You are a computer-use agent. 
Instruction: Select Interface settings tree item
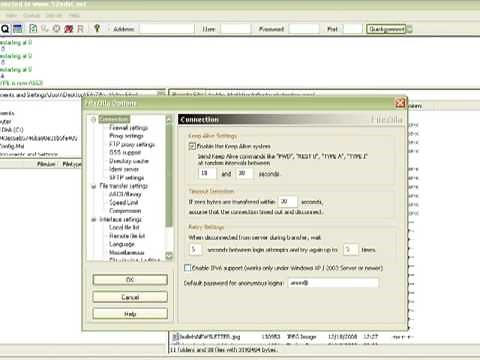(120, 219)
